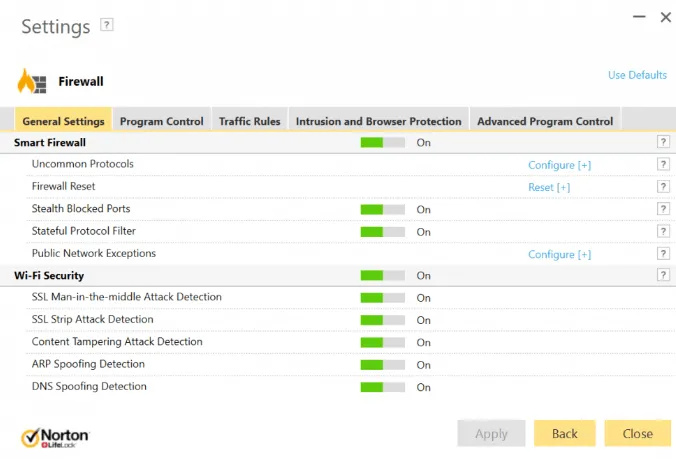Viewport: 676px width, 459px height.
Task: Expand Configure for Uncommon Protocols
Action: (x=559, y=165)
